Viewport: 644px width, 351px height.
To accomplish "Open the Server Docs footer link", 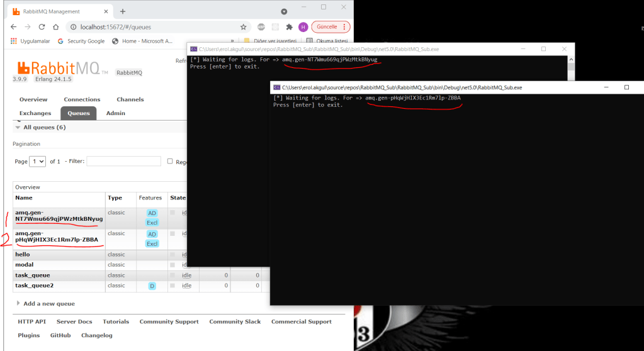I will (x=74, y=321).
